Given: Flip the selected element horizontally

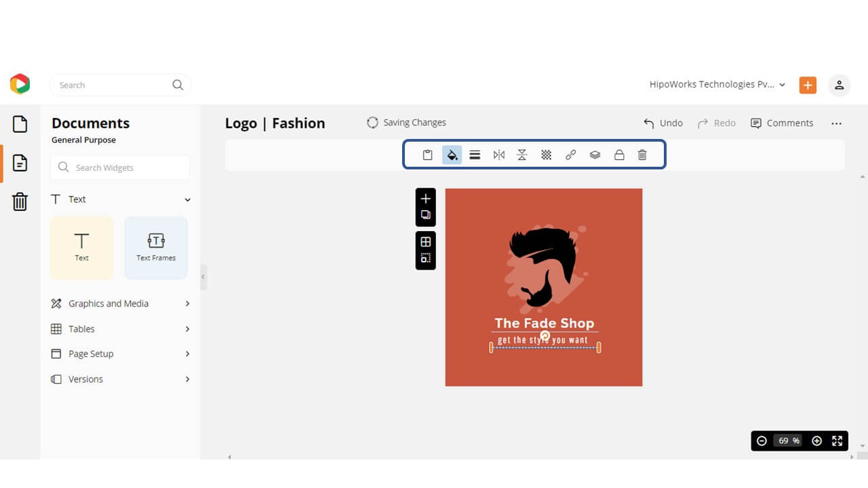Looking at the screenshot, I should 499,155.
